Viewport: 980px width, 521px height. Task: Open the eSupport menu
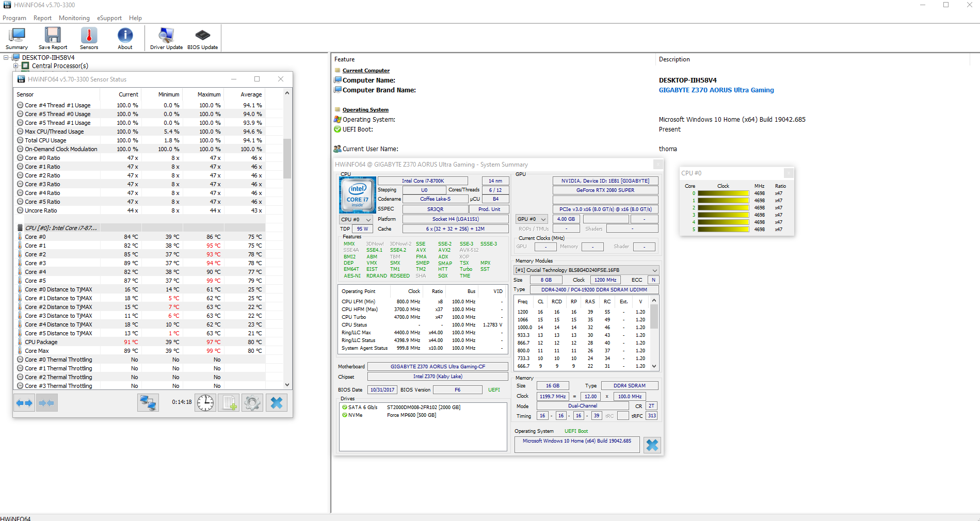pyautogui.click(x=109, y=18)
